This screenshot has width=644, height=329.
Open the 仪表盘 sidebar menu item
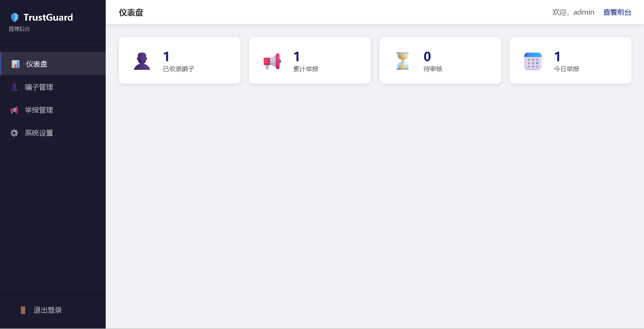[x=36, y=64]
